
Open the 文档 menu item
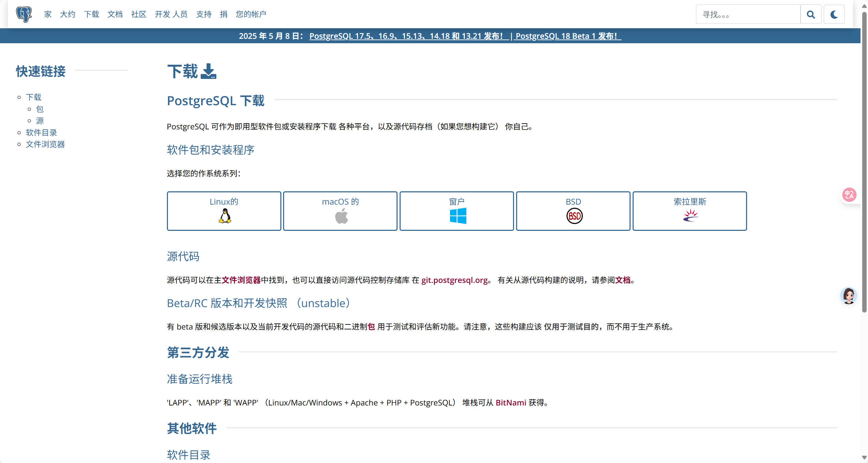click(115, 14)
